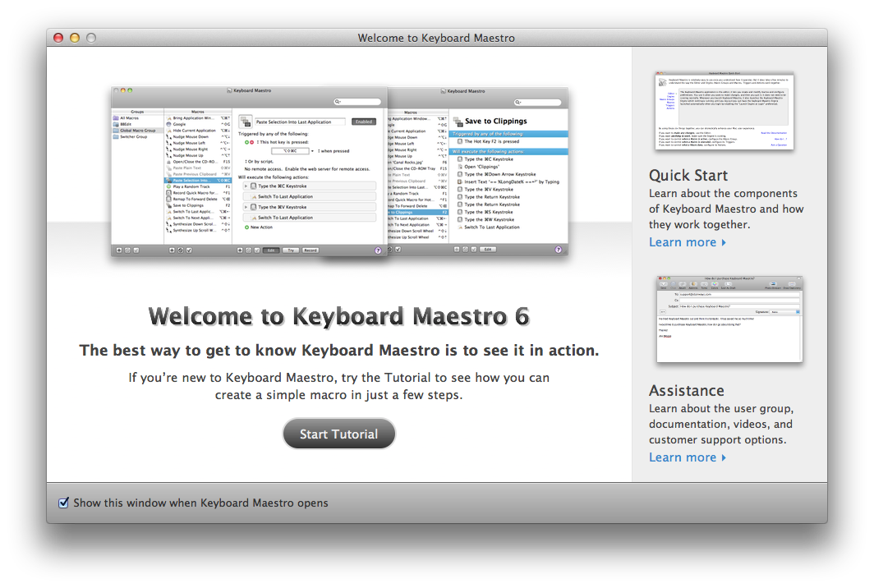874x588 pixels.
Task: Minimize the Welcome window with yellow button
Action: click(75, 38)
